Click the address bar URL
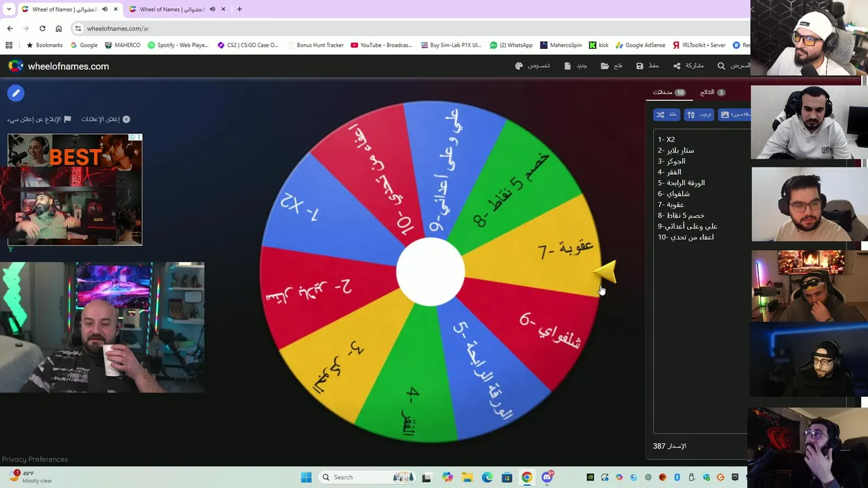This screenshot has height=488, width=868. click(x=118, y=28)
